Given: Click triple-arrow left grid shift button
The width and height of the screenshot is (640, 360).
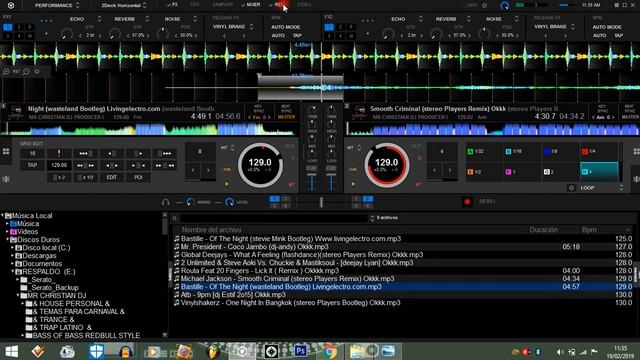Looking at the screenshot, I should tap(85, 153).
